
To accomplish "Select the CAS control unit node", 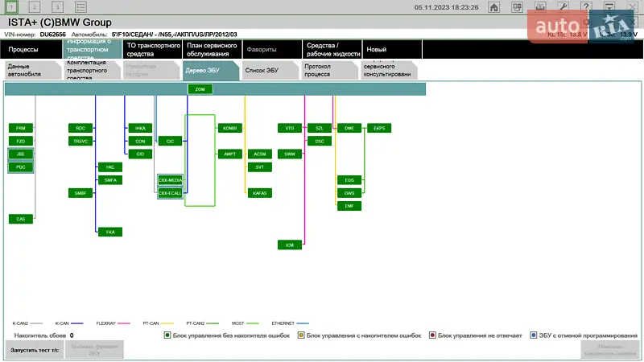I will point(21,219).
